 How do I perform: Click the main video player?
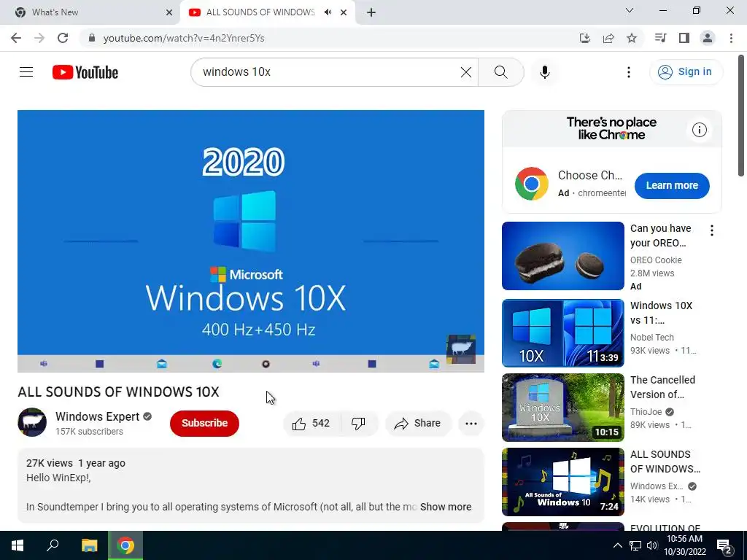[x=251, y=241]
